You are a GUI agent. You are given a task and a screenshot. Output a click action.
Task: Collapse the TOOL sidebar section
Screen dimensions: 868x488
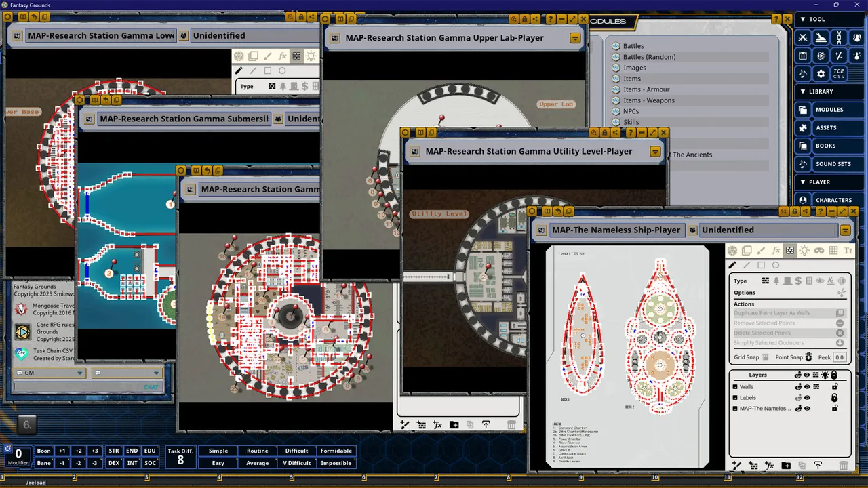click(803, 20)
